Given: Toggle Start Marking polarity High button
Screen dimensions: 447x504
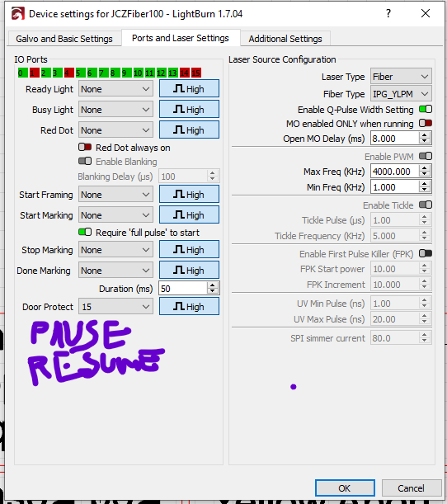Looking at the screenshot, I should coord(190,214).
